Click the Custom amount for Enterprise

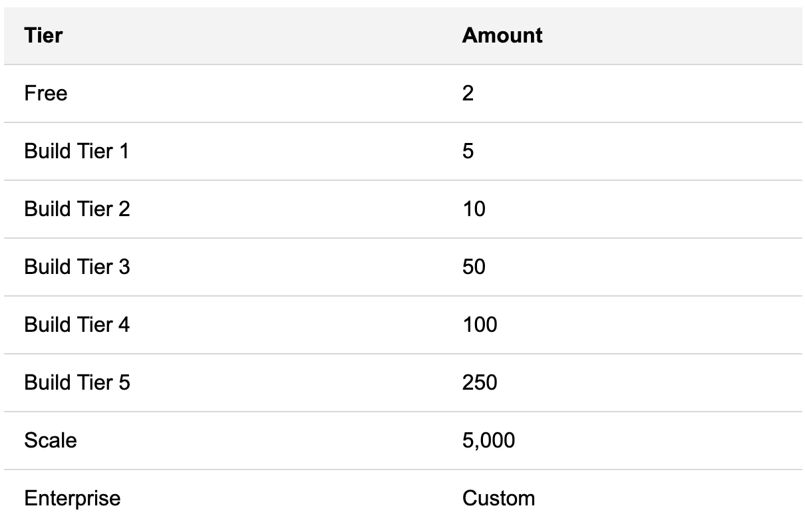[498, 498]
